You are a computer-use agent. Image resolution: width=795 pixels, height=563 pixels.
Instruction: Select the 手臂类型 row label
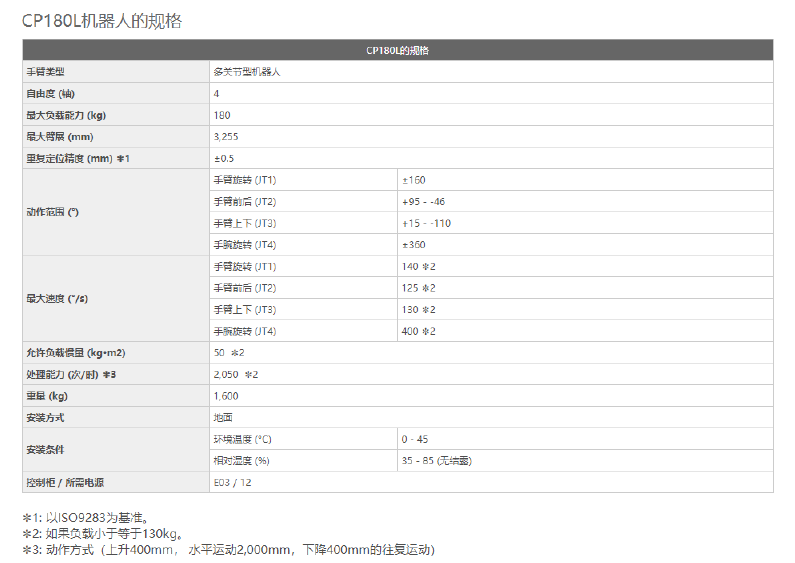click(x=46, y=72)
